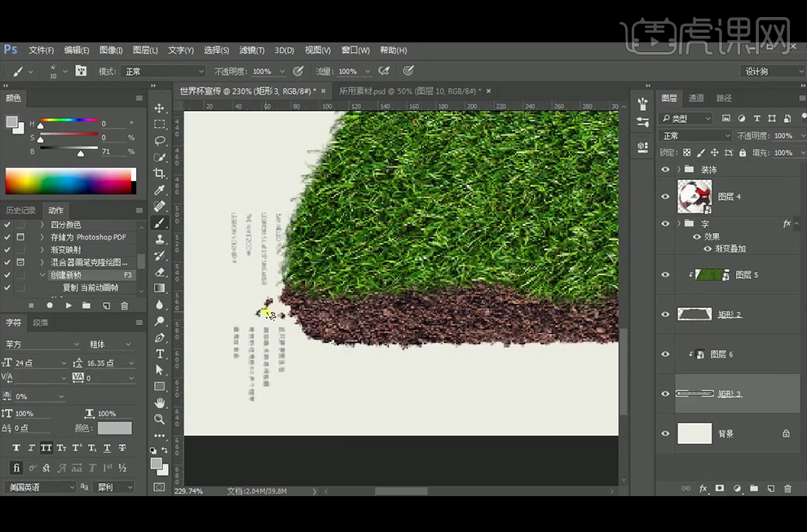Toggle visibility of 图层 4
807x532 pixels.
(665, 196)
